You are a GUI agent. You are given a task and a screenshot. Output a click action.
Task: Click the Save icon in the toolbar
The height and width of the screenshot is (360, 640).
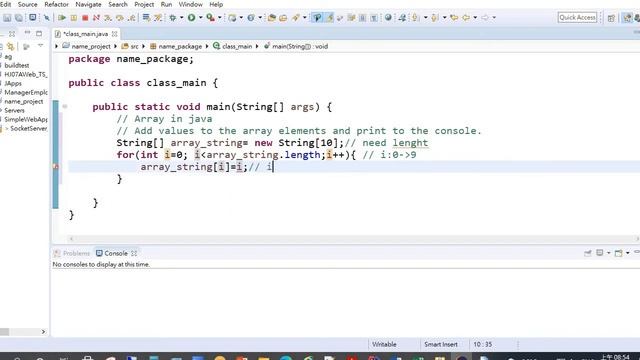pos(7,18)
